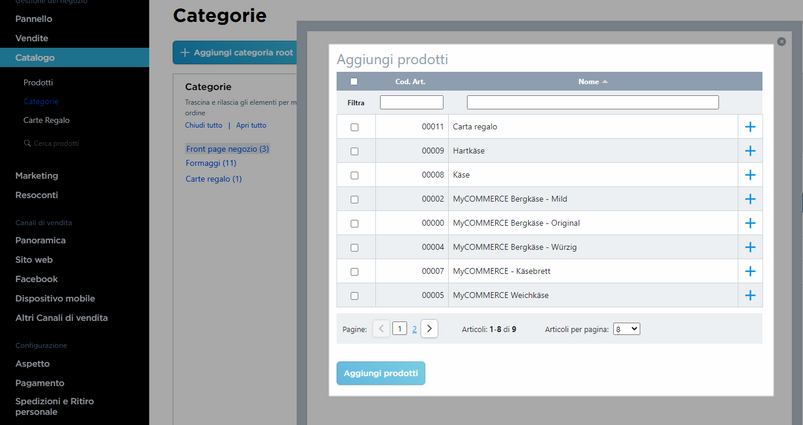Open Dispositivo mobile in sidebar
Image resolution: width=803 pixels, height=425 pixels.
tap(55, 299)
